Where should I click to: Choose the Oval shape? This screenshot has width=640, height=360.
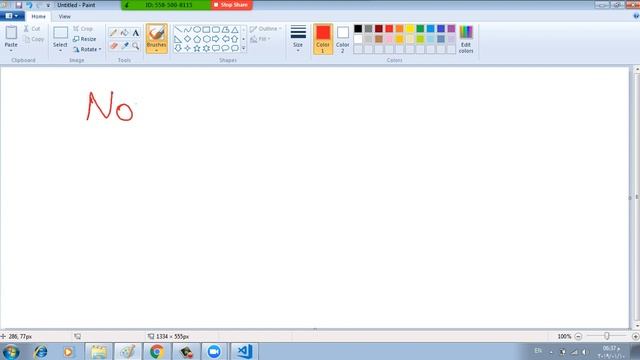197,29
